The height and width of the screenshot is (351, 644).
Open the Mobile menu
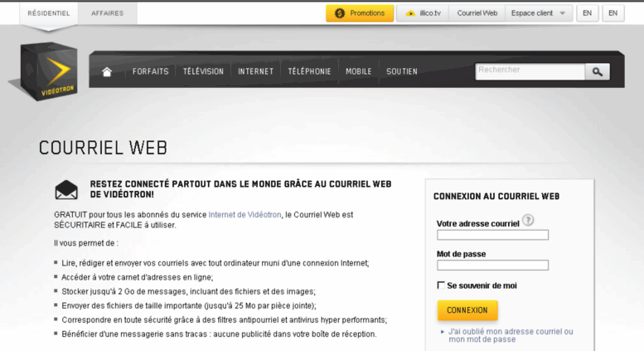[359, 71]
